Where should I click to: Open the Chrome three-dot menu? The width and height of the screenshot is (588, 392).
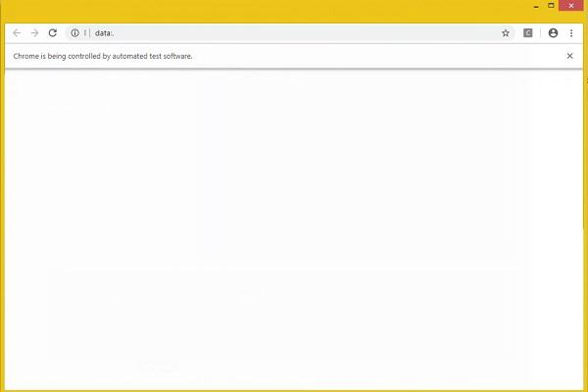(571, 32)
